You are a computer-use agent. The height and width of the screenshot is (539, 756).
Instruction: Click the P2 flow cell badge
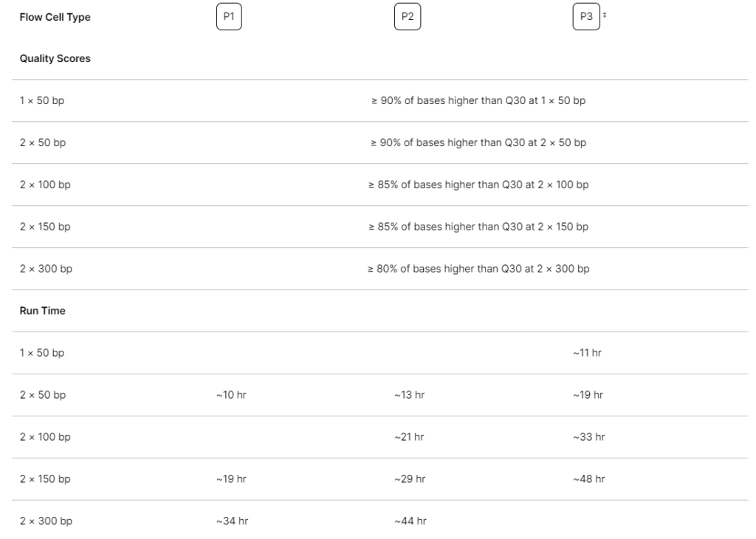click(x=408, y=17)
